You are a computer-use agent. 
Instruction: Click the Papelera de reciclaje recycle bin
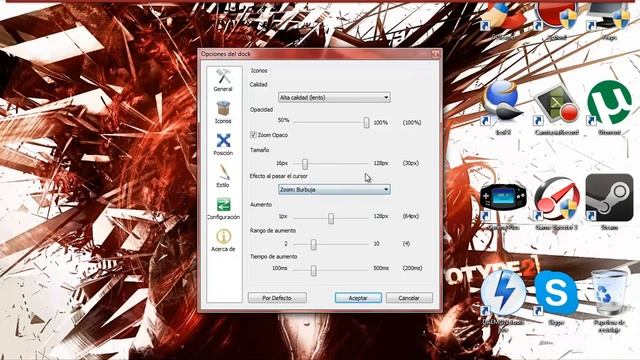pyautogui.click(x=609, y=300)
